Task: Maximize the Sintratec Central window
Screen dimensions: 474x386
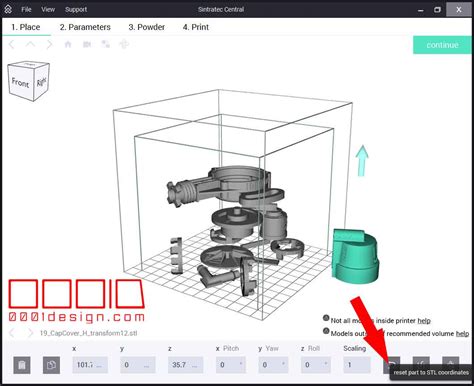Action: point(437,10)
